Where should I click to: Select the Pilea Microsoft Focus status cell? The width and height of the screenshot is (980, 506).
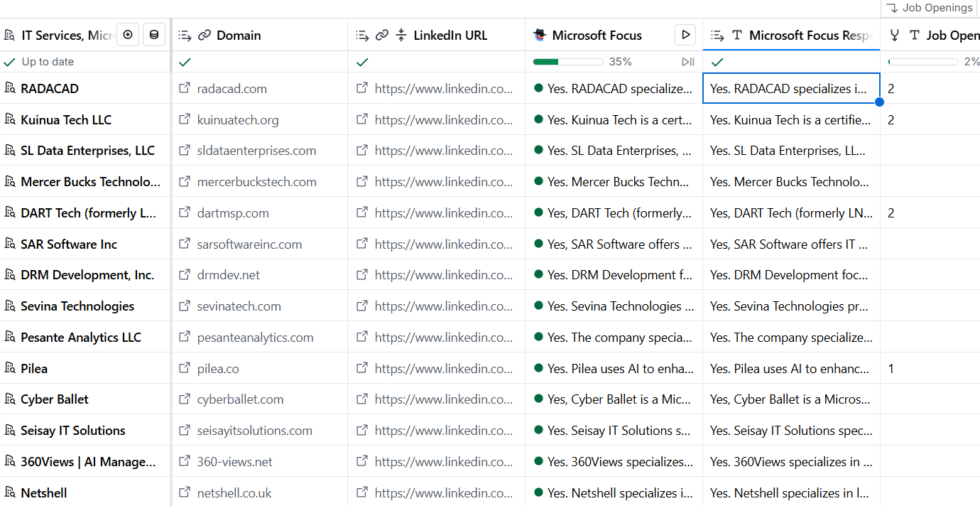614,368
